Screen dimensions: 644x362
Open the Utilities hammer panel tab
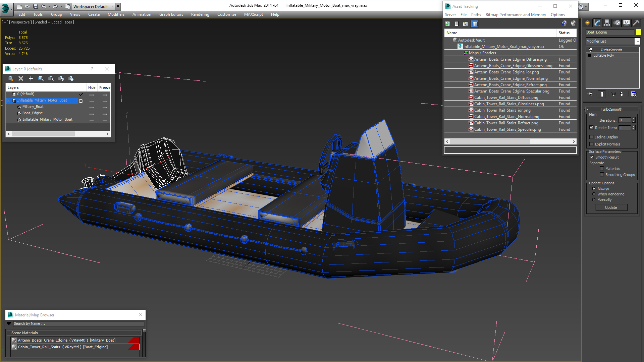click(x=636, y=23)
